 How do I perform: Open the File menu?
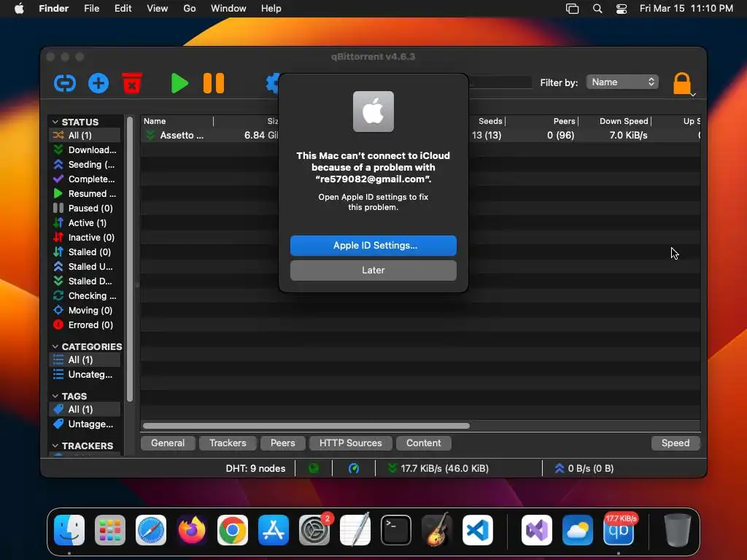(91, 9)
